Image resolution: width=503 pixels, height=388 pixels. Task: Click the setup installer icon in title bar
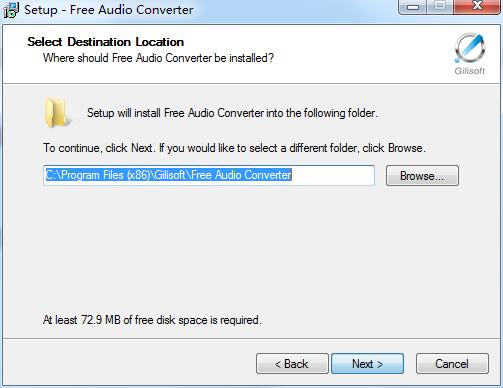(x=11, y=10)
